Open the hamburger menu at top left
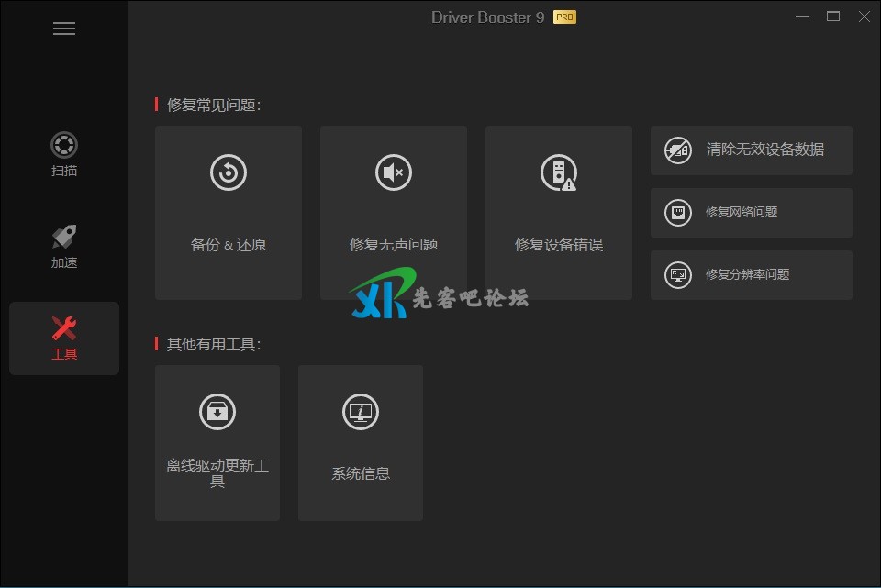Screen dimensions: 881x588 [x=64, y=28]
